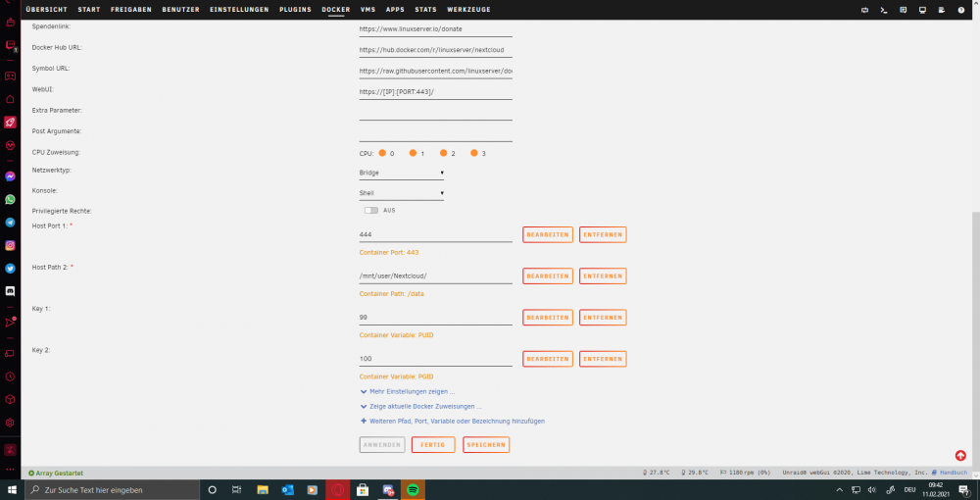The height and width of the screenshot is (500, 980).
Task: Click the Windows Start button
Action: point(11,490)
